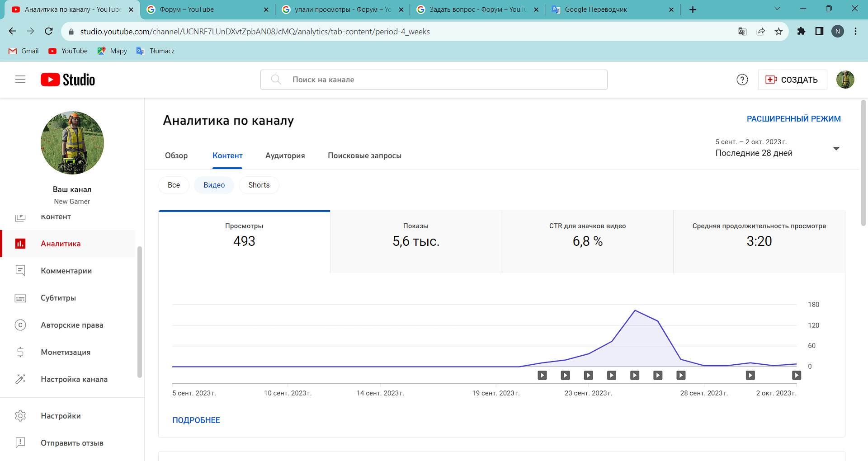Click the РАСШИРЕННЫЙ РЕЖИМ link
The height and width of the screenshot is (461, 868).
tap(794, 119)
